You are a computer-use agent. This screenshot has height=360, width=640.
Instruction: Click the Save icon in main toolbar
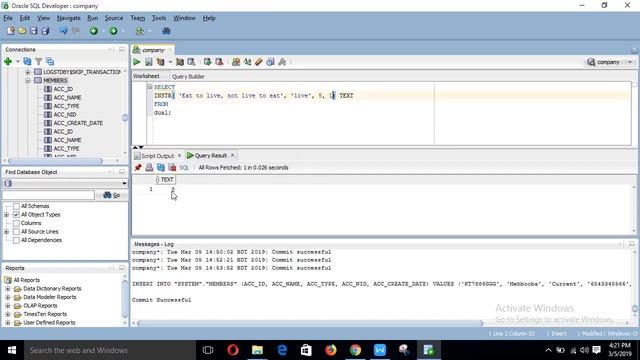tap(33, 31)
